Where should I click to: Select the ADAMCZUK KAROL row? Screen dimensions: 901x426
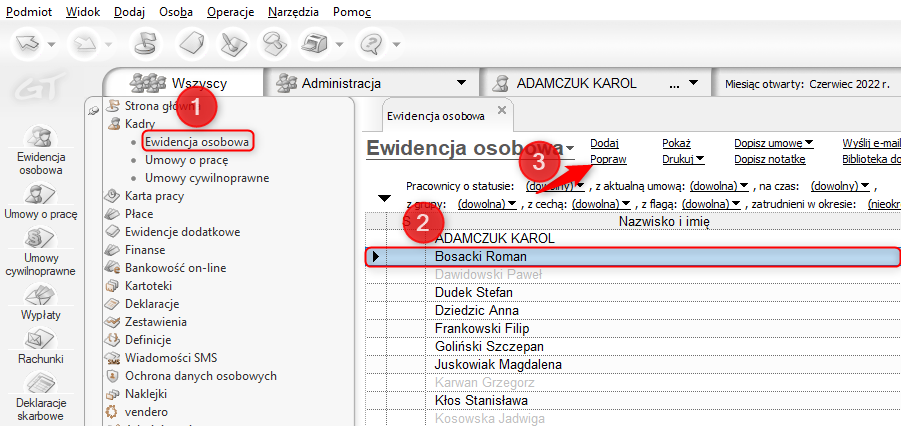[633, 238]
